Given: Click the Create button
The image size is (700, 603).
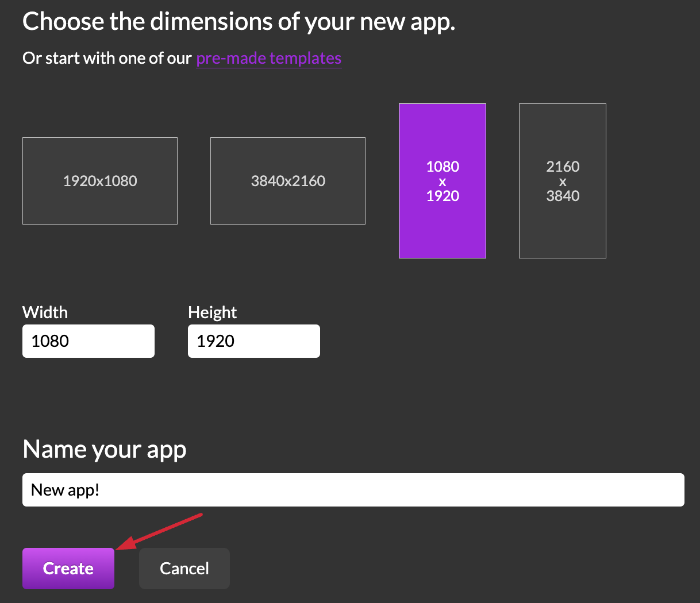Looking at the screenshot, I should point(68,569).
